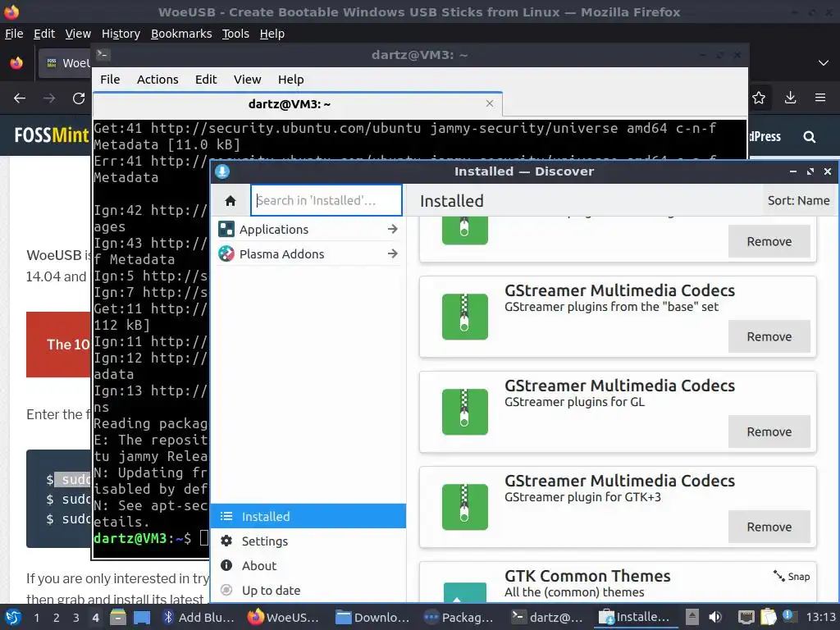The image size is (840, 630).
Task: Click the clipboard icon in system tray
Action: [x=768, y=617]
